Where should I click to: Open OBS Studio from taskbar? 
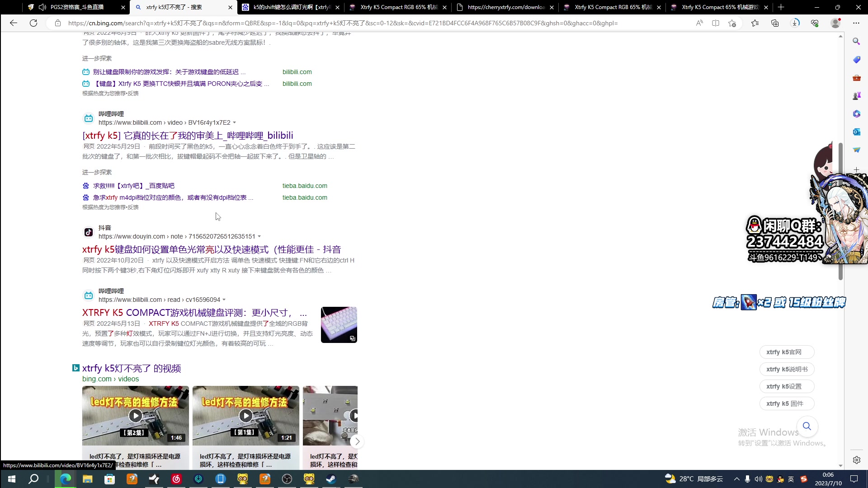(287, 479)
